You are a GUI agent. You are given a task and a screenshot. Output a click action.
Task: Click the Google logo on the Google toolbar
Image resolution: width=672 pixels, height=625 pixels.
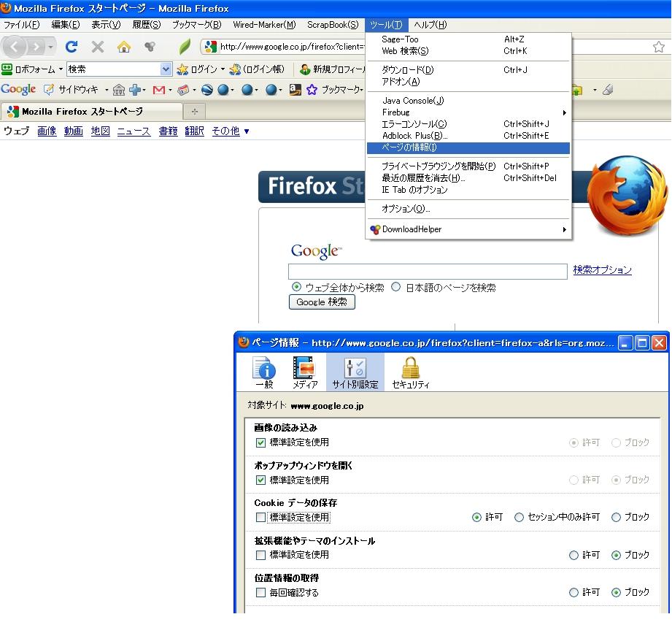pos(18,89)
